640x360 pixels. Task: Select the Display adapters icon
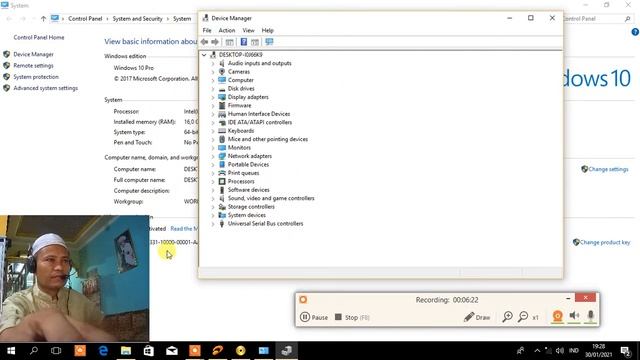pyautogui.click(x=222, y=97)
